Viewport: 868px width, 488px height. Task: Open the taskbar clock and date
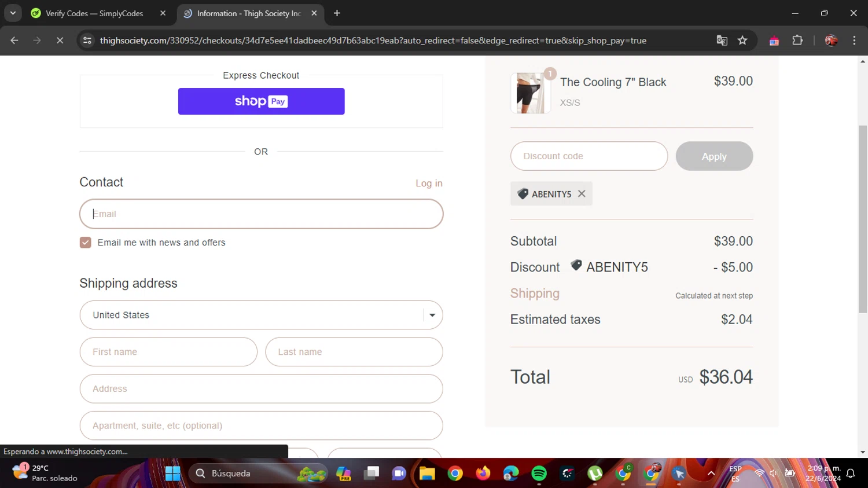(823, 474)
